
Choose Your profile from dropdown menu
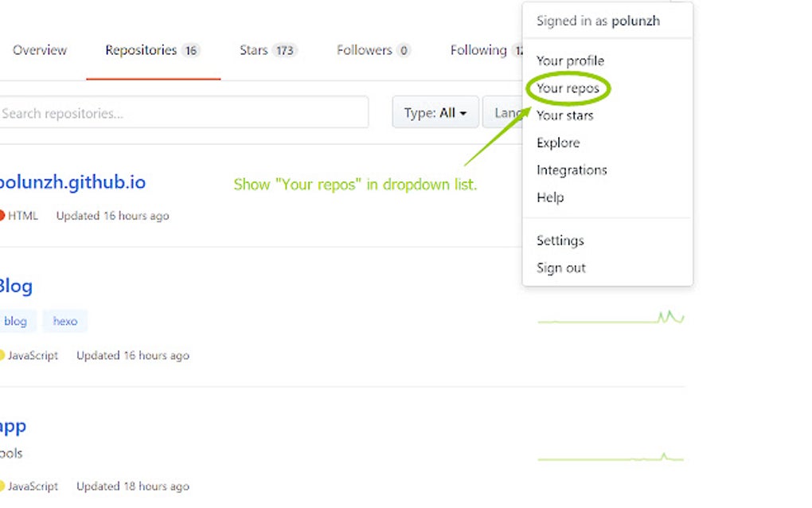coord(570,61)
